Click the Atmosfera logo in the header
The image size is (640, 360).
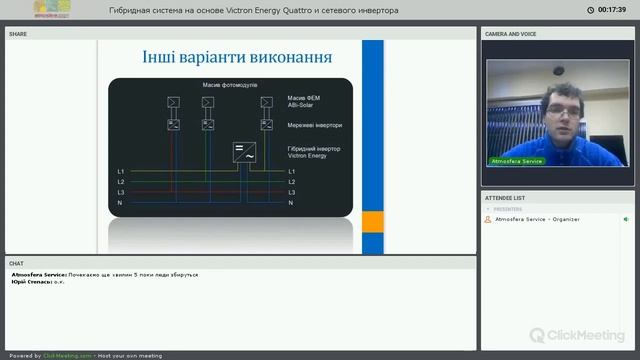(x=52, y=9)
